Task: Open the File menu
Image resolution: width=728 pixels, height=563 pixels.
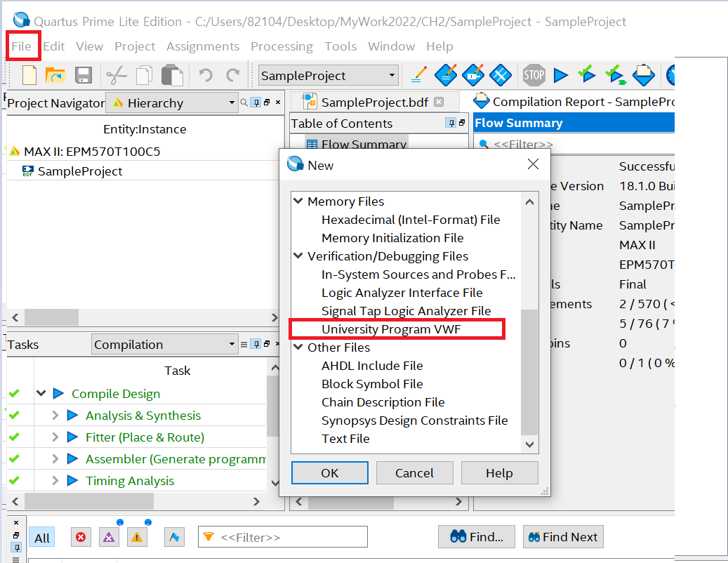Action: coord(21,46)
